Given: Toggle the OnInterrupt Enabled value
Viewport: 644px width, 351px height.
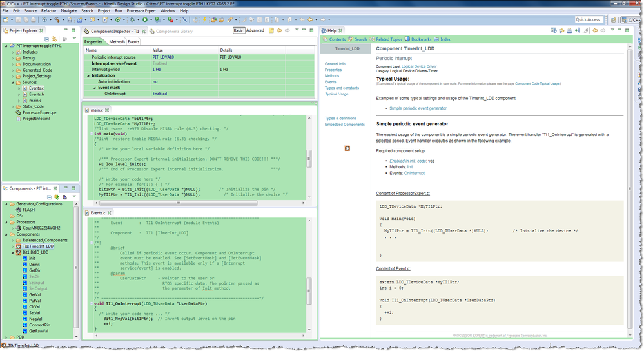Looking at the screenshot, I should 160,94.
